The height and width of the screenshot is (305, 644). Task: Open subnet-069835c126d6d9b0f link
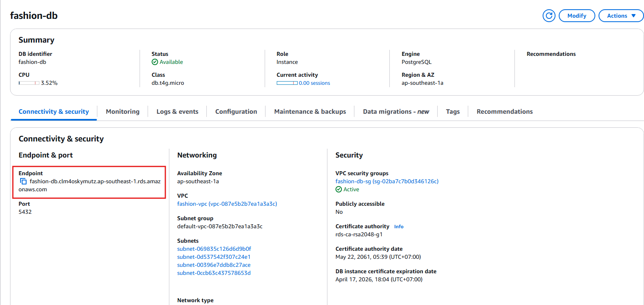click(214, 249)
